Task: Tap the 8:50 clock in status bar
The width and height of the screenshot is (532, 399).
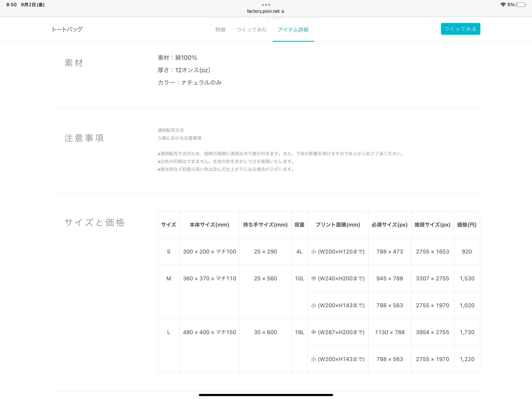Action: [11, 4]
